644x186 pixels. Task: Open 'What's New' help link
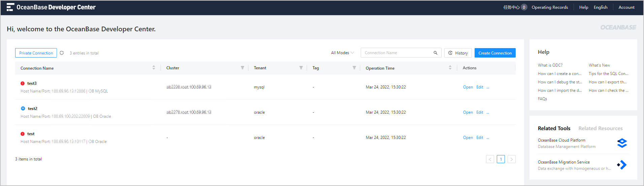click(x=599, y=65)
